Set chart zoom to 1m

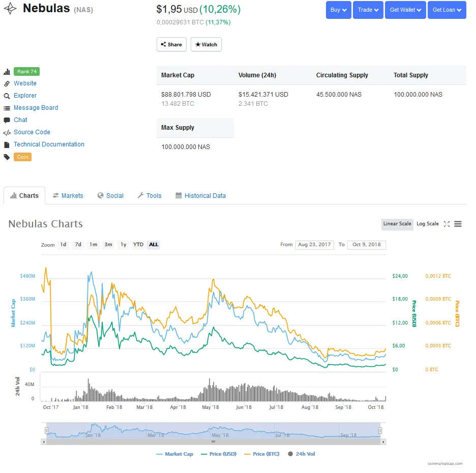click(x=93, y=245)
